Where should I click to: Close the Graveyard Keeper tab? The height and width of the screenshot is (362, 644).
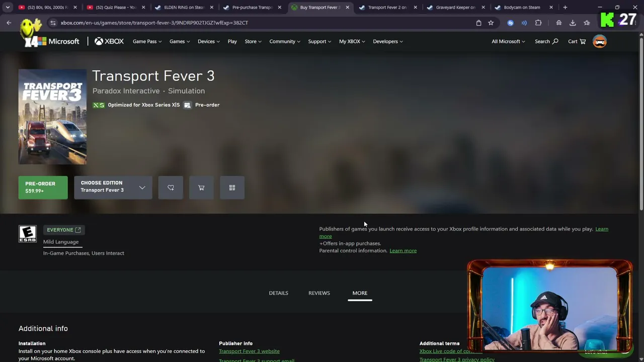483,8
